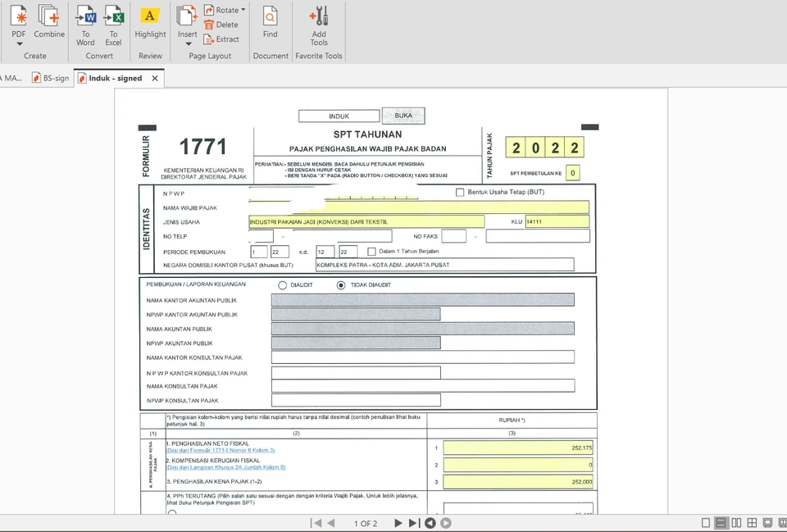Go to next view (forward circle)
Screen dimensions: 787x532
click(x=446, y=523)
